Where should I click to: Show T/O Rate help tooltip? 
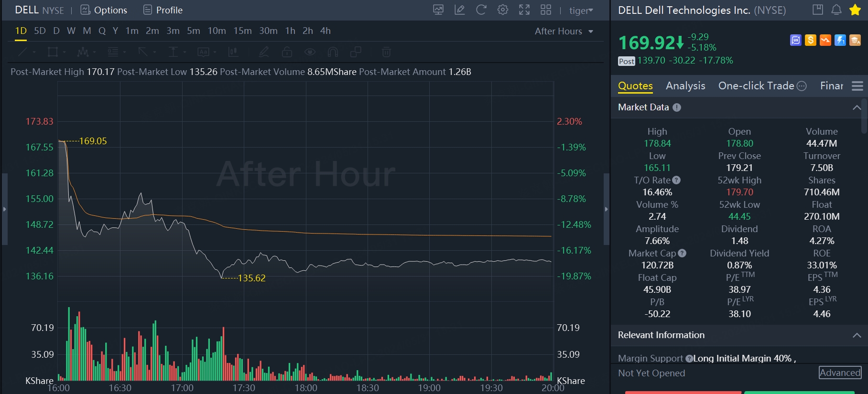[x=676, y=180]
